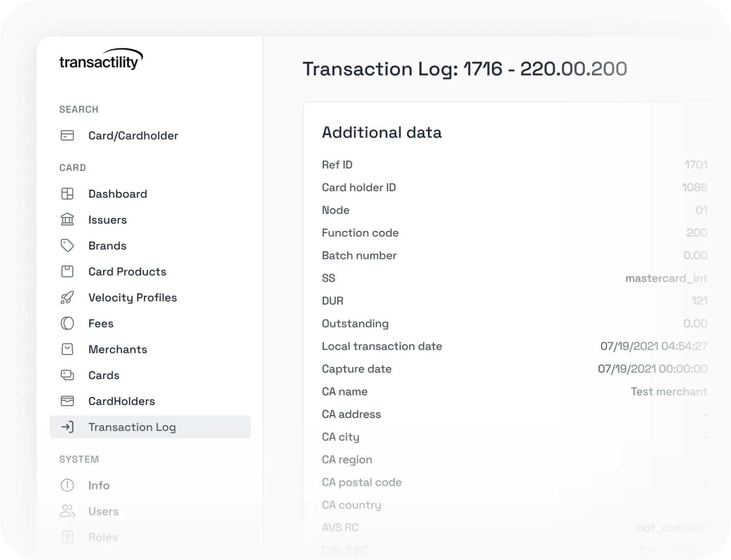Click the CardHolders wallet icon
The height and width of the screenshot is (560, 731).
click(x=67, y=401)
